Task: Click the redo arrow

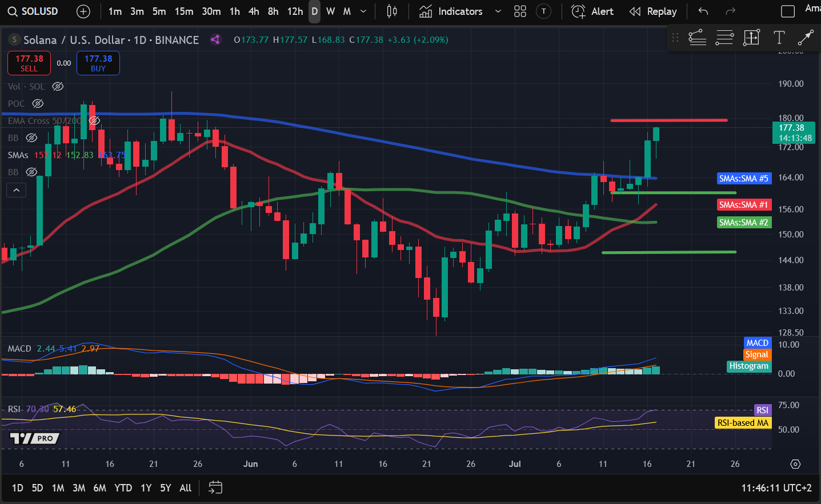Action: tap(730, 11)
